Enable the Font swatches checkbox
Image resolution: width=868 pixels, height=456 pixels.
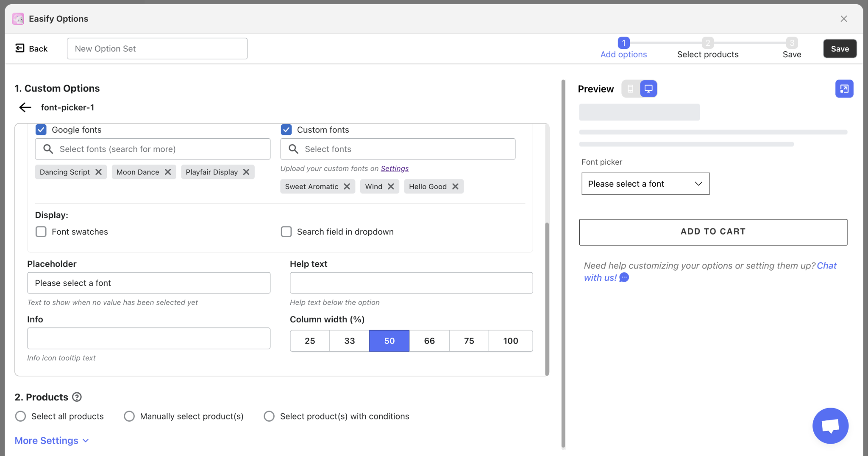41,232
